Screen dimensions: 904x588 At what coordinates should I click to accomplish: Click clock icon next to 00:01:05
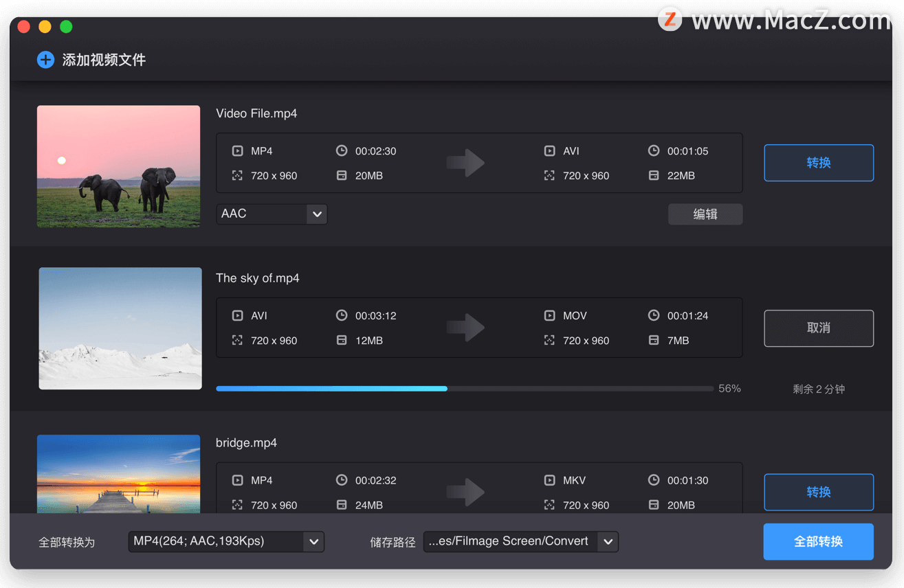pos(654,150)
